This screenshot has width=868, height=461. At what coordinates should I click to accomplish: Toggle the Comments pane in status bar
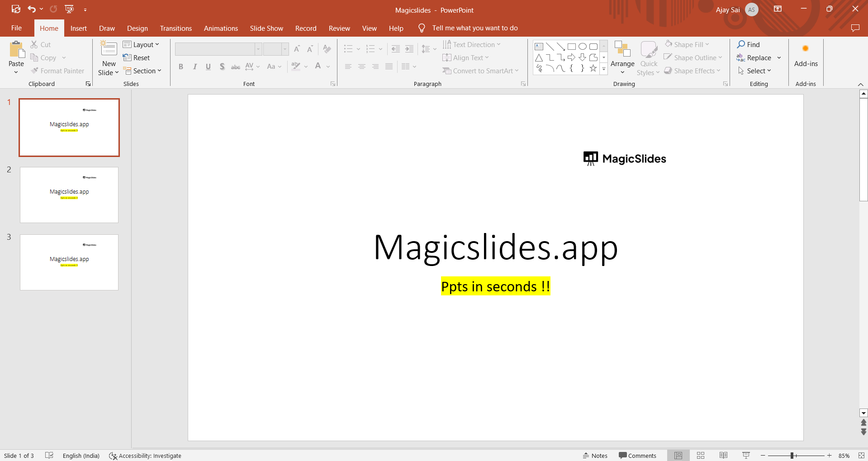click(x=637, y=456)
